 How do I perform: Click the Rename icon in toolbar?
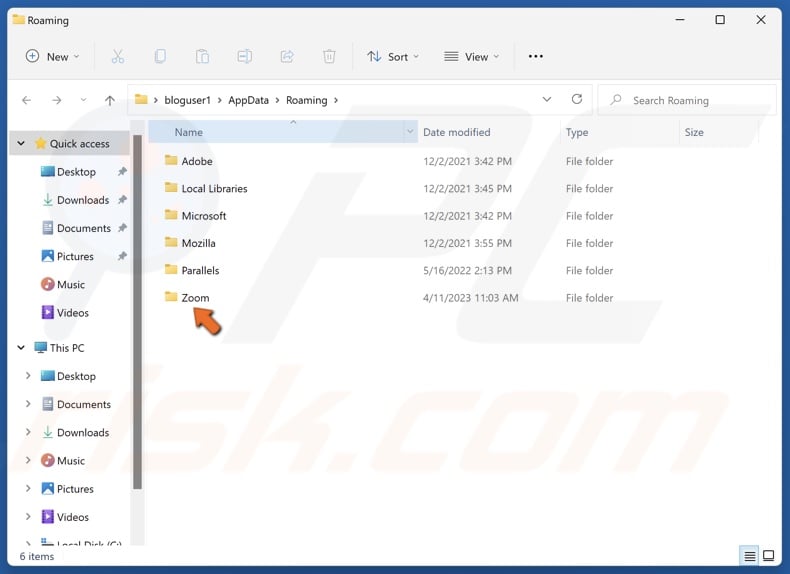pyautogui.click(x=245, y=56)
